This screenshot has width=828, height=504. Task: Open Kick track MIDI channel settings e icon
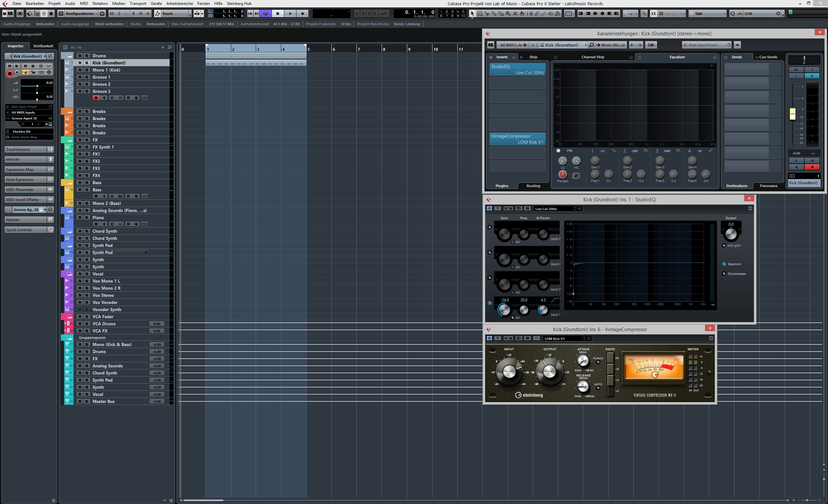tap(50, 56)
